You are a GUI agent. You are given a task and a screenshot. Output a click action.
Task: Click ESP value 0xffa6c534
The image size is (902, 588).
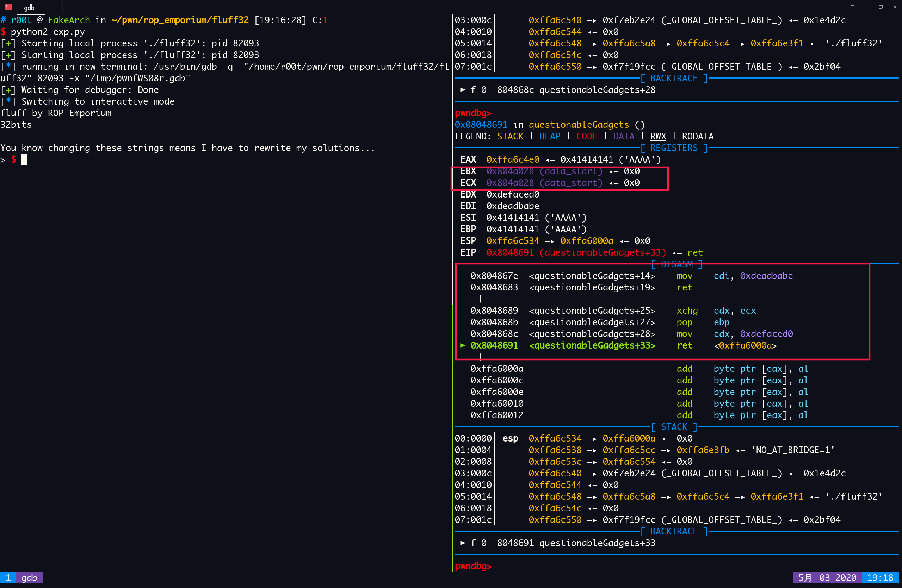tap(512, 241)
